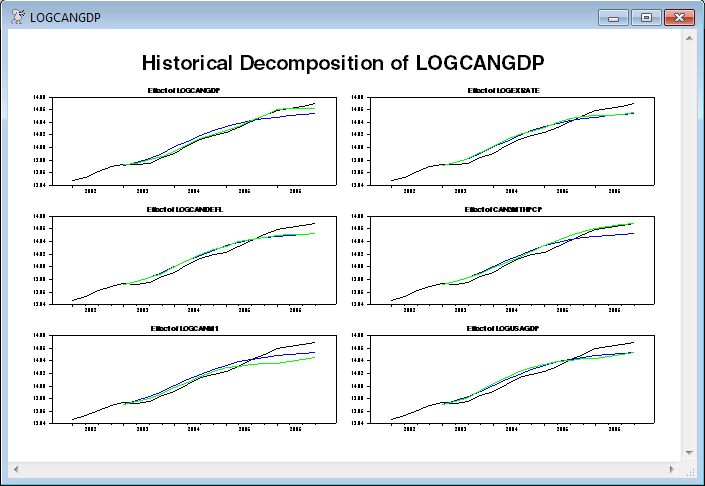Viewport: 705px width, 486px height.
Task: Open the RATS window icon system menu
Action: pos(17,17)
